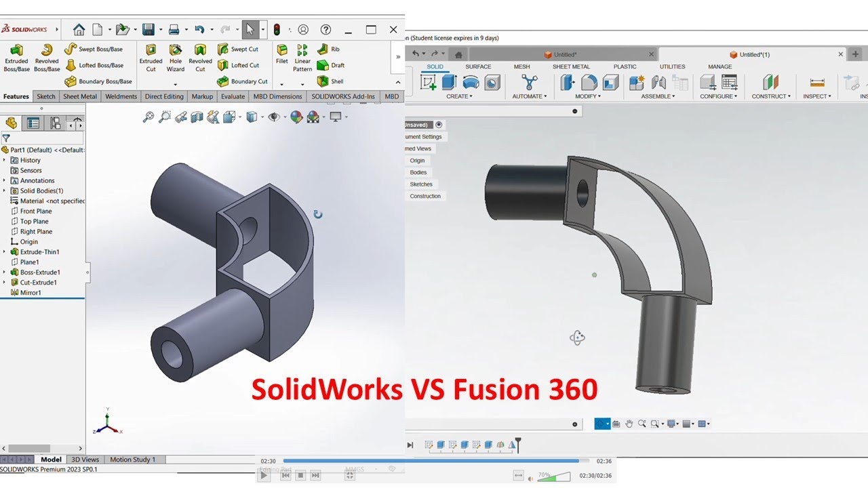Viewport: 868px width, 488px height.
Task: Expand the History tree node
Action: [x=4, y=160]
